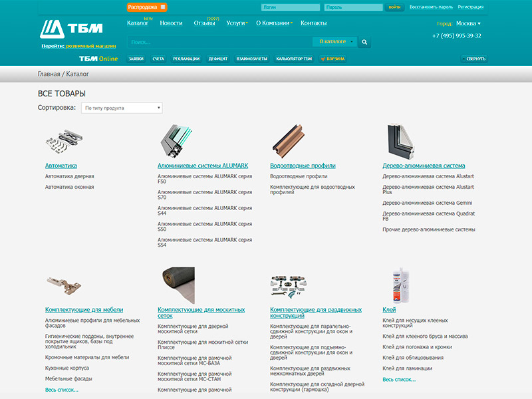
Task: Click the mosquito net roll image
Action: click(x=176, y=285)
